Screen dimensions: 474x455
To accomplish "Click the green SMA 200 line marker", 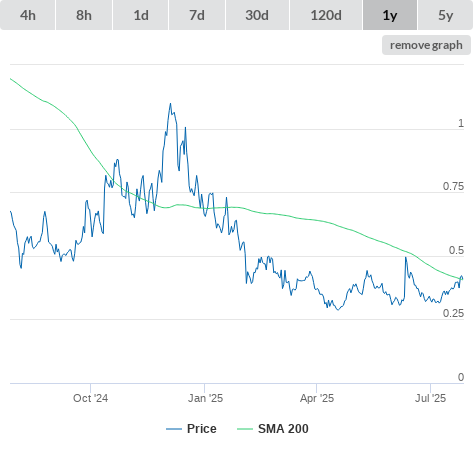I will click(245, 429).
